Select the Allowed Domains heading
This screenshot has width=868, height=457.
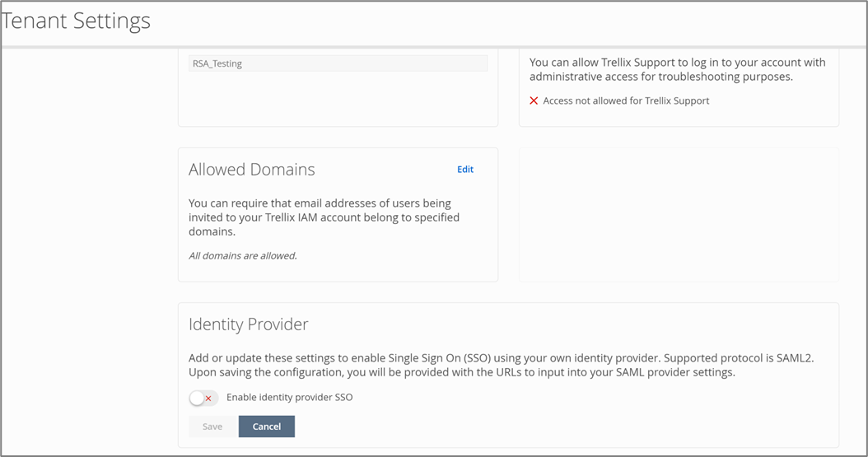pos(251,170)
